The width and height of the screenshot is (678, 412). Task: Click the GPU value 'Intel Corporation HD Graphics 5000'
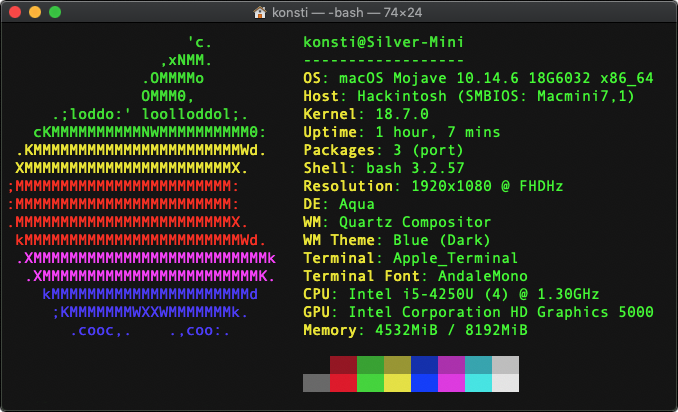click(501, 312)
